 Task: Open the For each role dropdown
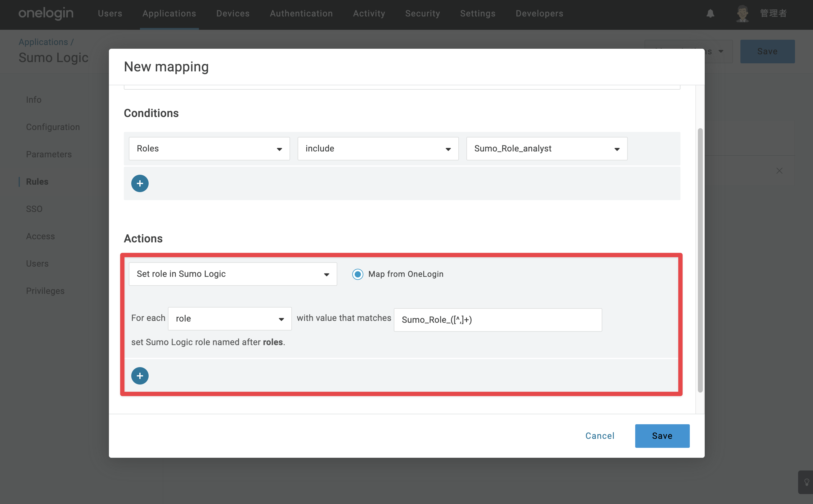pyautogui.click(x=230, y=319)
